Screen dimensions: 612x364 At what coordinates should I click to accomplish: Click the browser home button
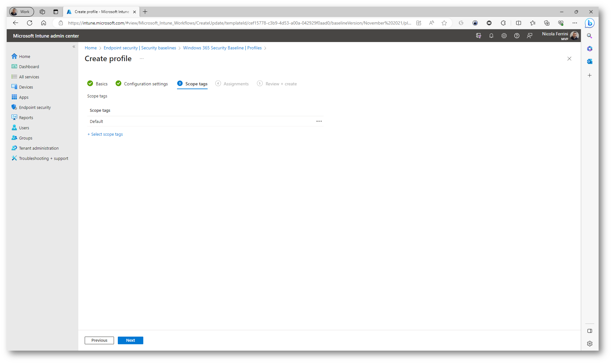coord(44,23)
